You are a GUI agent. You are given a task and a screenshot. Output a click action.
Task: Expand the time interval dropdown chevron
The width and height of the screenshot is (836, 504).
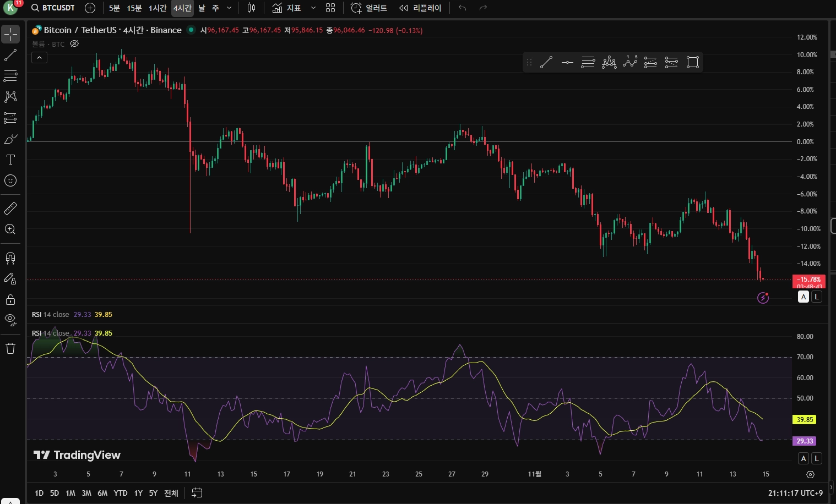229,8
